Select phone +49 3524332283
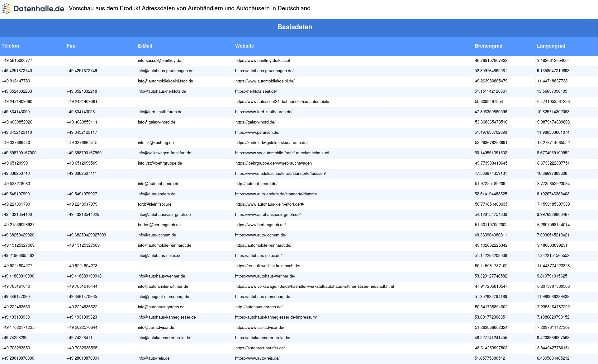The height and width of the screenshot is (364, 598). pos(17,91)
